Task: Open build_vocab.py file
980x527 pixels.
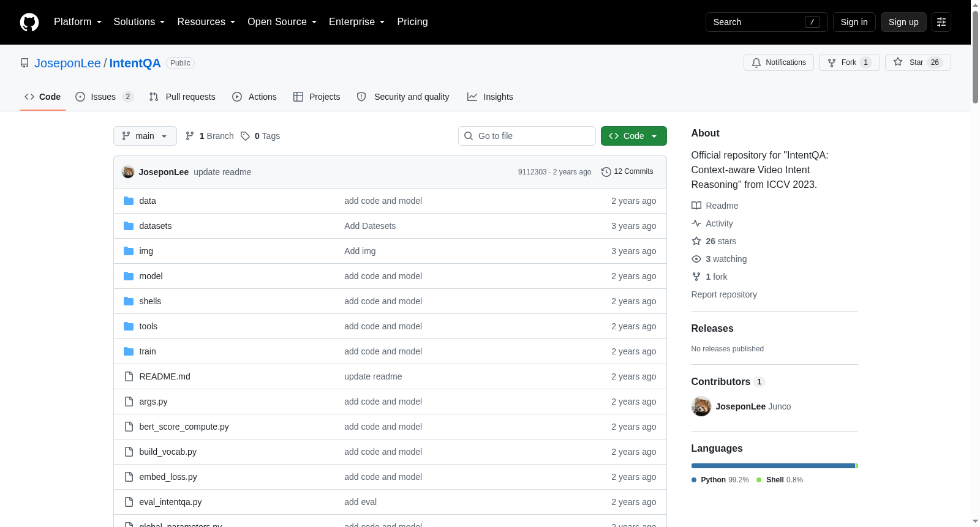Action: click(168, 452)
